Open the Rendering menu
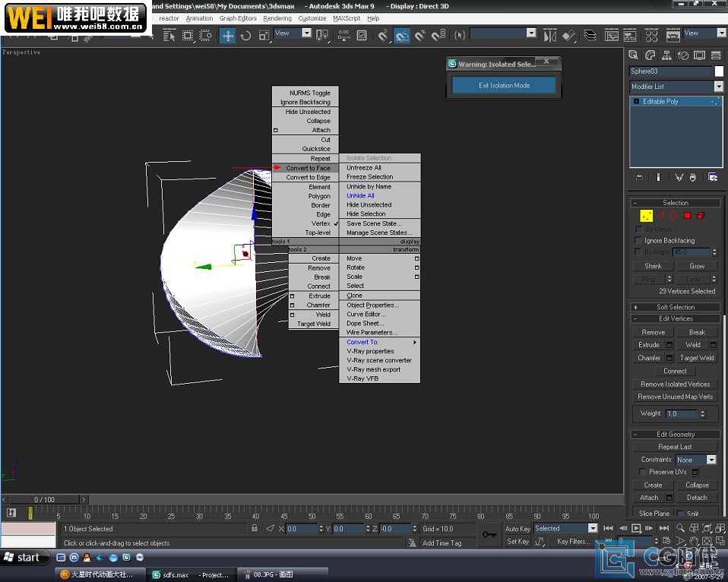 pos(277,18)
